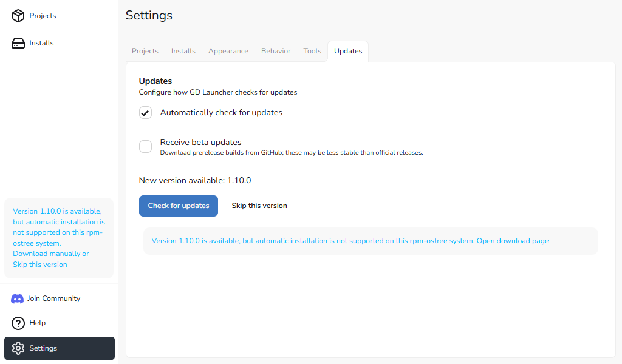Uncheck Automatically check for updates

pyautogui.click(x=145, y=113)
